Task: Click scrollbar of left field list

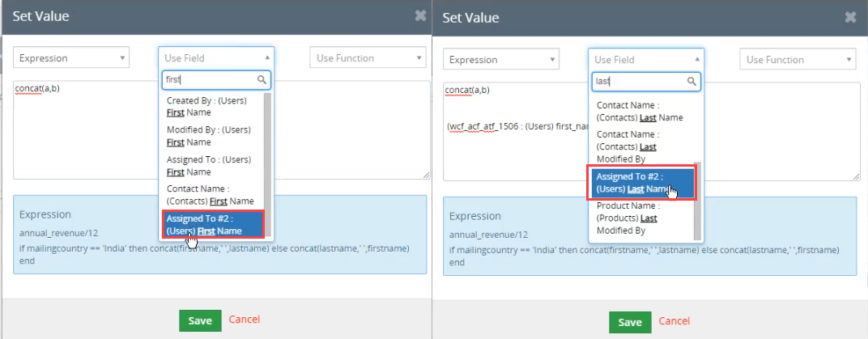Action: pyautogui.click(x=268, y=165)
